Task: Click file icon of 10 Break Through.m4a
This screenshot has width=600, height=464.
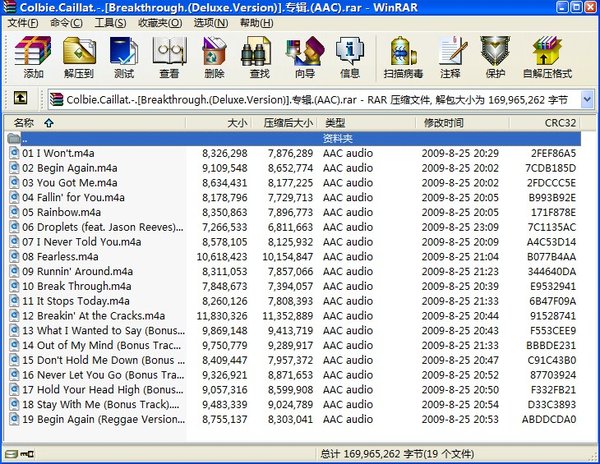Action: click(14, 286)
